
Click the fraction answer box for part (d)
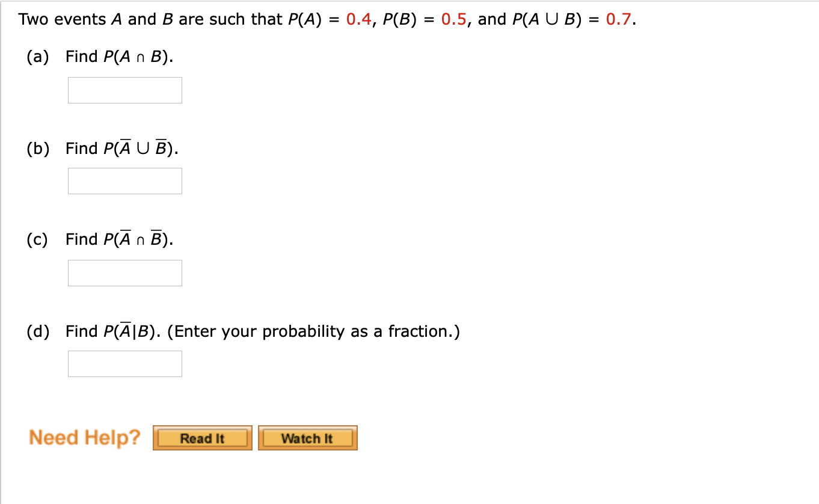coord(124,363)
